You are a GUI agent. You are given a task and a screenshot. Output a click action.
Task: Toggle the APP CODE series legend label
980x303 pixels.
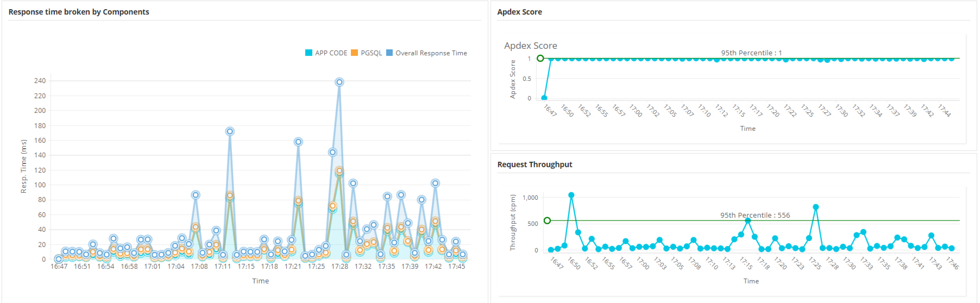point(331,53)
